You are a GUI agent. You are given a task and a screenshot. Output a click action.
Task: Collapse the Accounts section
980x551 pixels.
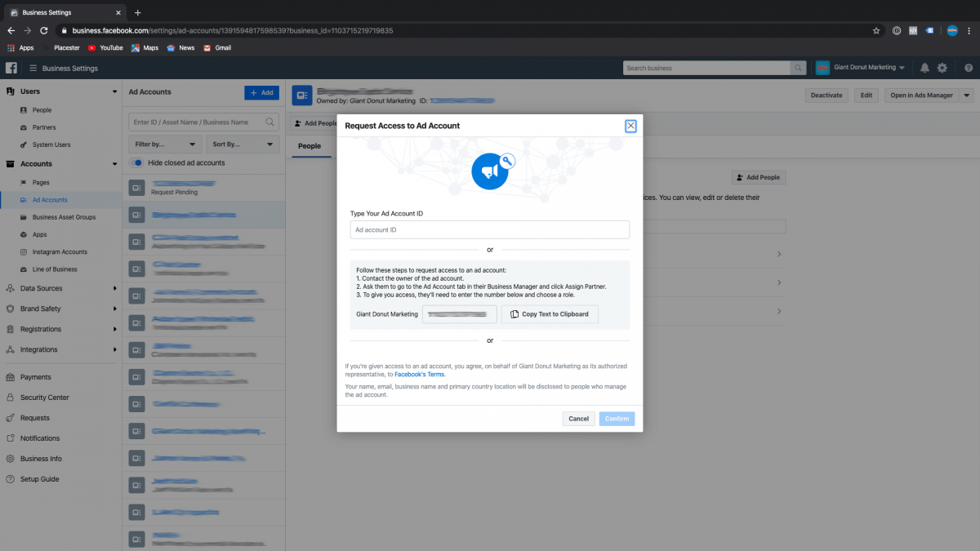pos(114,164)
